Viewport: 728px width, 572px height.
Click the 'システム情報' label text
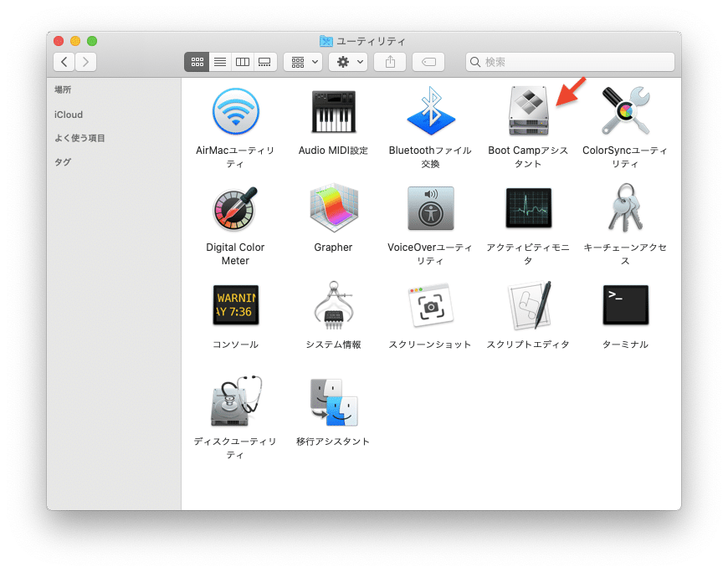click(x=333, y=345)
